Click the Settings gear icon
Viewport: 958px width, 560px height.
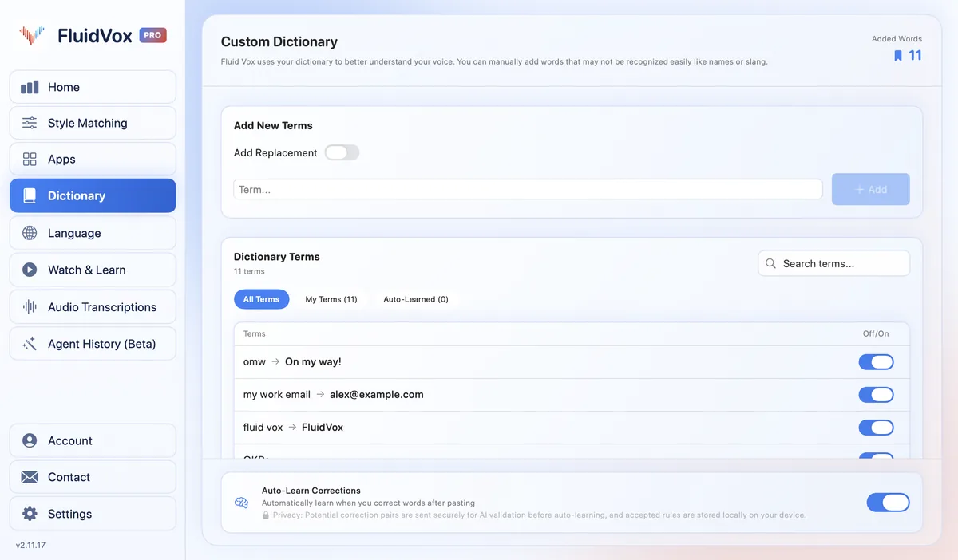[x=30, y=514]
